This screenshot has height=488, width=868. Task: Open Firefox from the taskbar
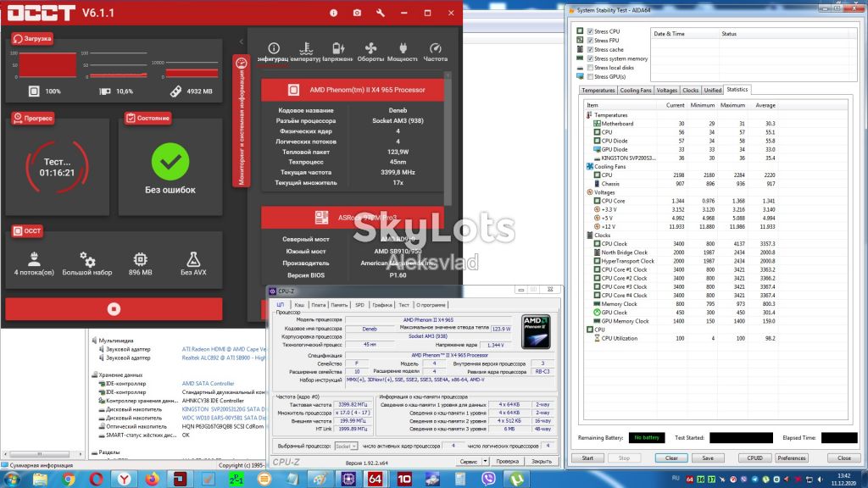pos(152,479)
